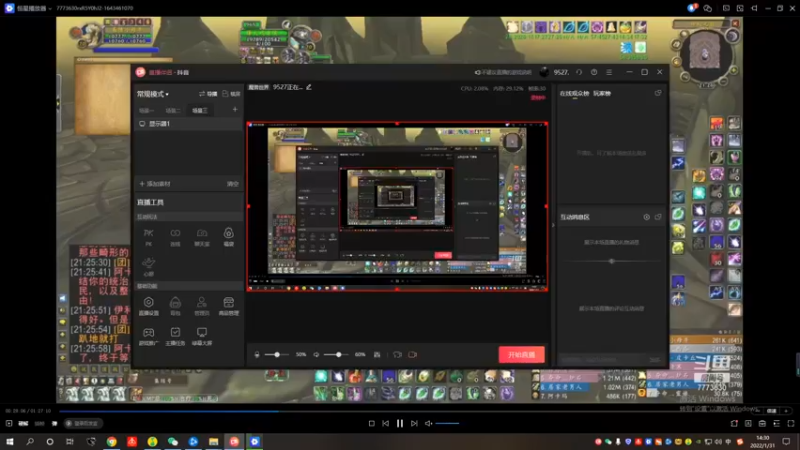The image size is (800, 450).
Task: Switch to the 场景一 scene tab
Action: point(146,110)
